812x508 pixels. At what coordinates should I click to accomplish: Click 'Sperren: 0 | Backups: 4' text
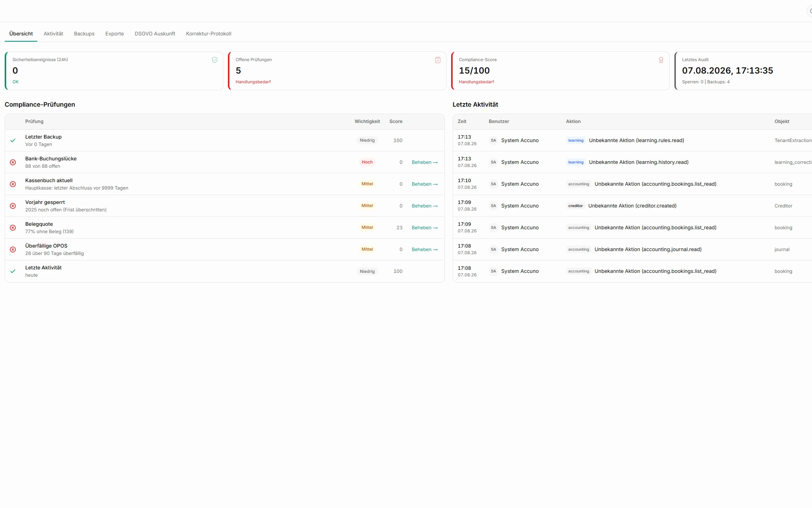pos(705,82)
